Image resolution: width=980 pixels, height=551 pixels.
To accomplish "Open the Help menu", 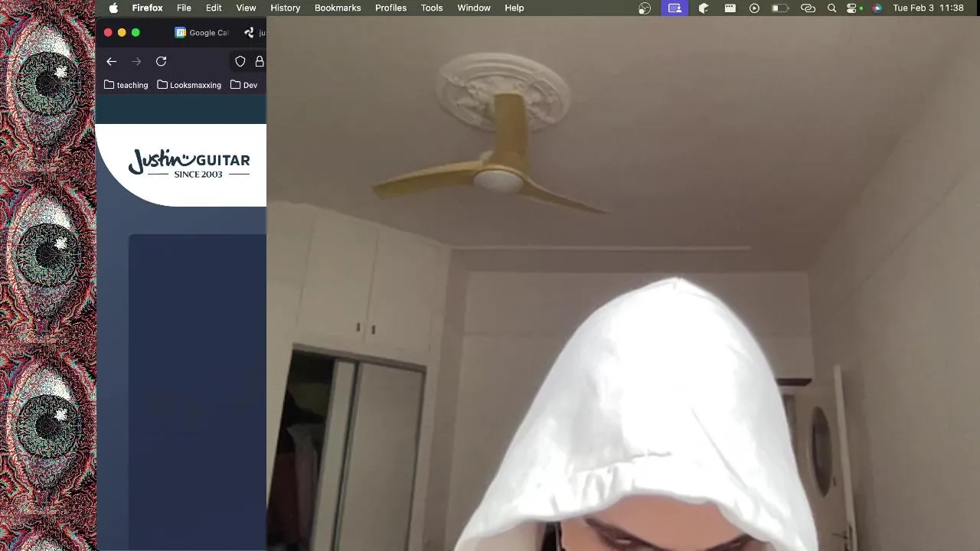I will (x=514, y=8).
